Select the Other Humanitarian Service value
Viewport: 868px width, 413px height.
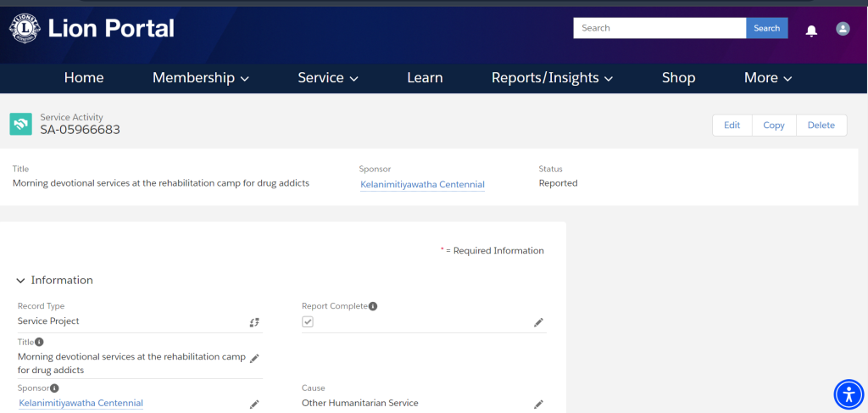point(359,403)
